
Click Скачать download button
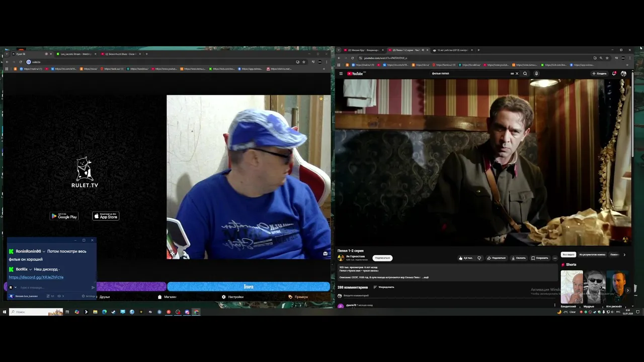[519, 258]
